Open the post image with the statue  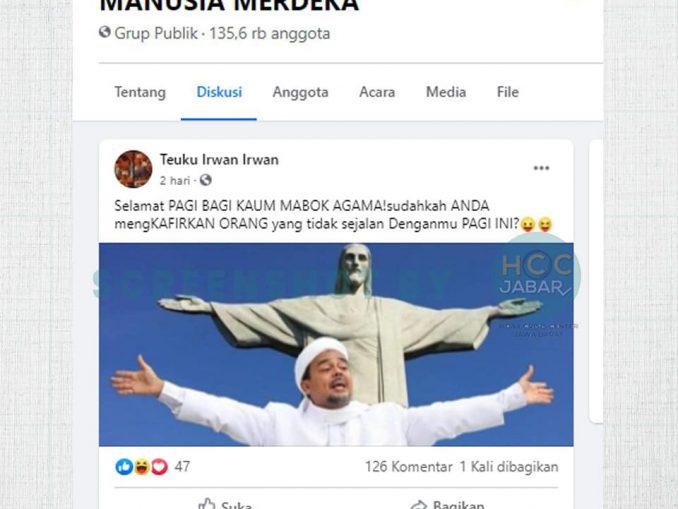coord(336,344)
